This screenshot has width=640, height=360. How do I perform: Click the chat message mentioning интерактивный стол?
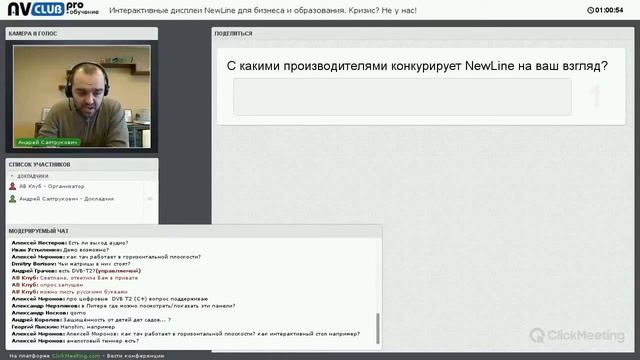(x=186, y=333)
